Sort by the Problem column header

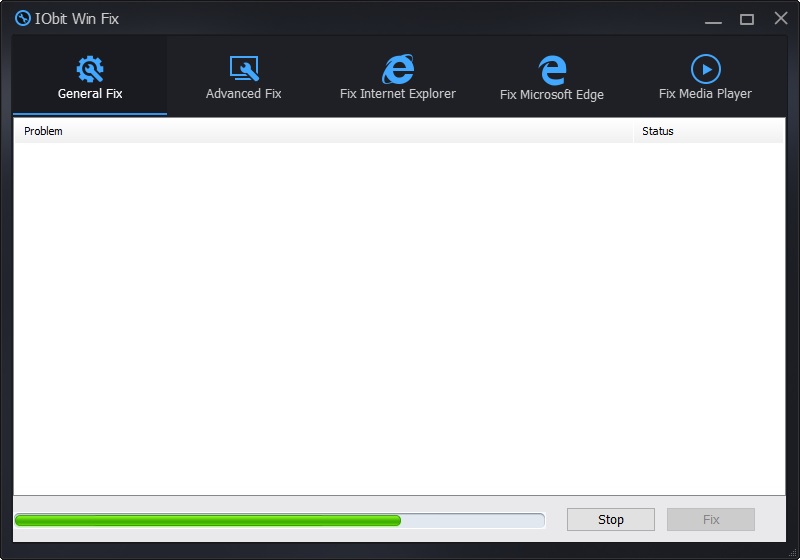(323, 131)
